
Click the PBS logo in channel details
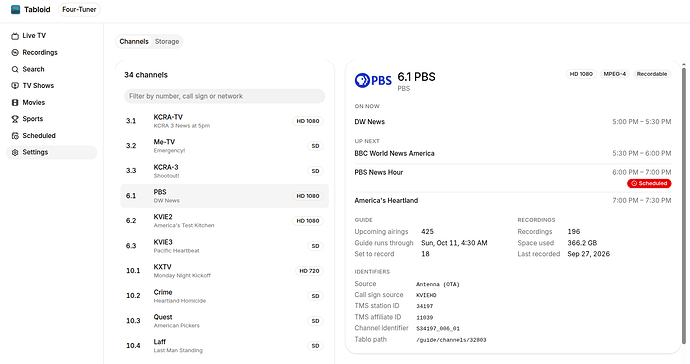point(373,81)
